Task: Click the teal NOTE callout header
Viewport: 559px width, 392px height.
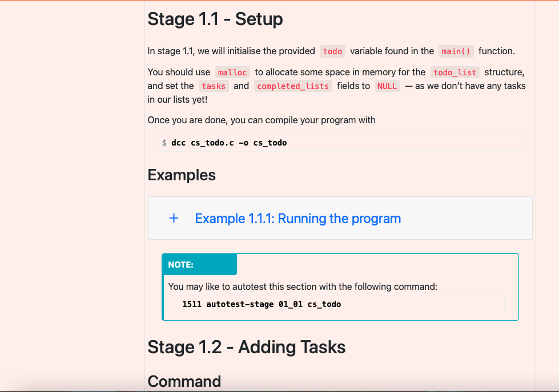Action: coord(199,264)
